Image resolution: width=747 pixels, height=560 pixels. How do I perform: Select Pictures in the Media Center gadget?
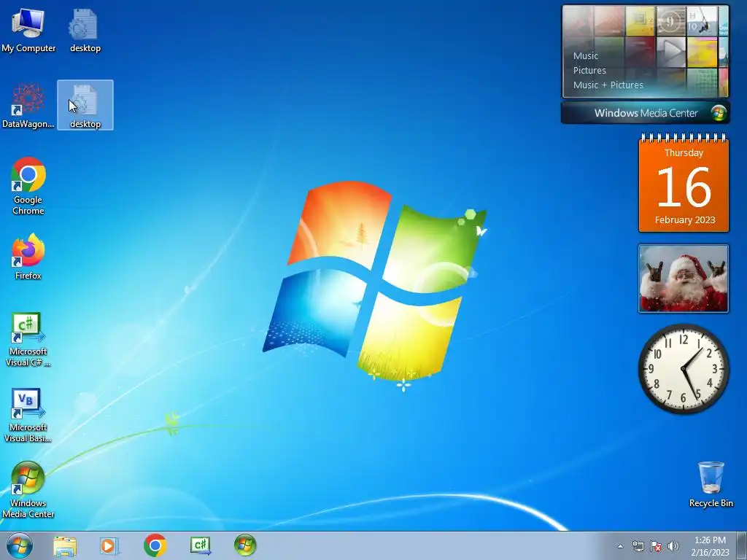click(589, 71)
